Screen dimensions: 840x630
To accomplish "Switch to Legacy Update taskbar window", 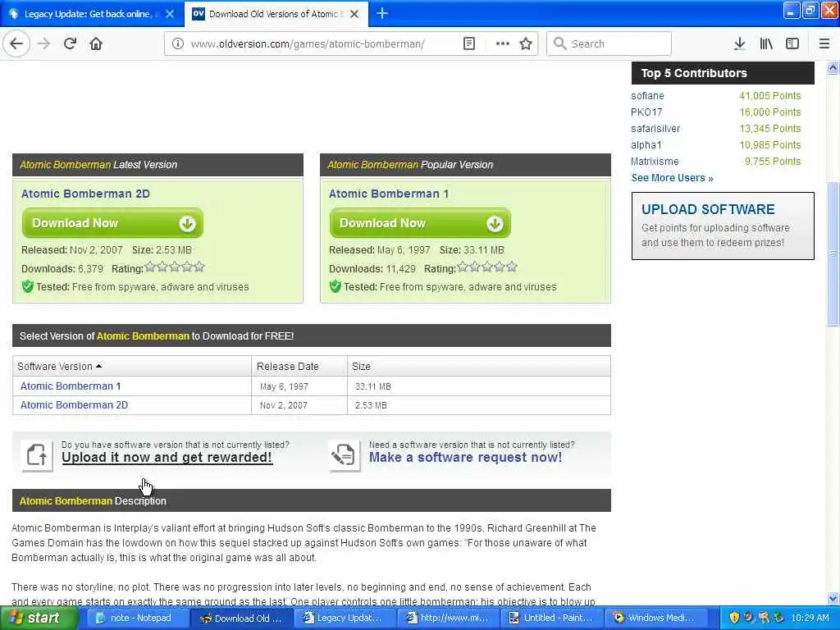I will click(x=345, y=618).
